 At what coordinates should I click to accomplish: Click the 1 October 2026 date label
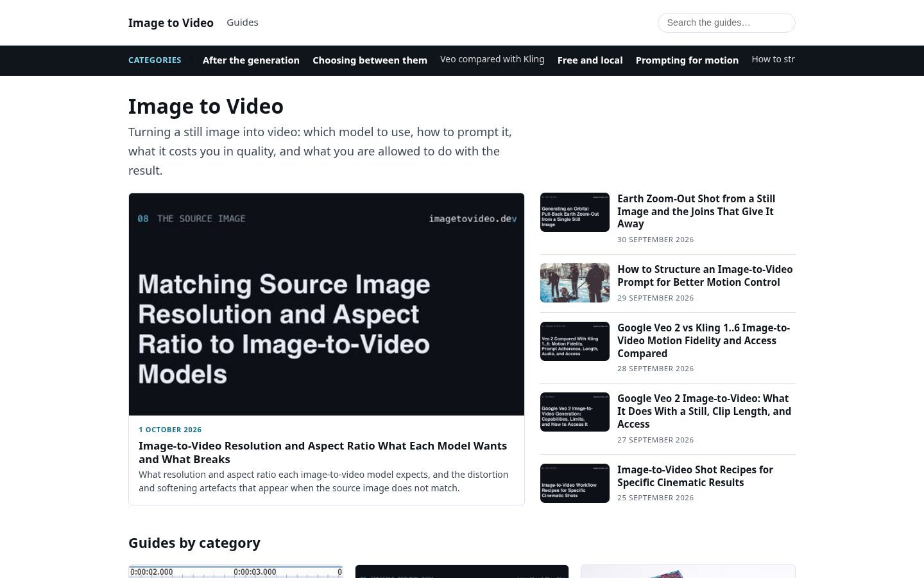pyautogui.click(x=170, y=430)
